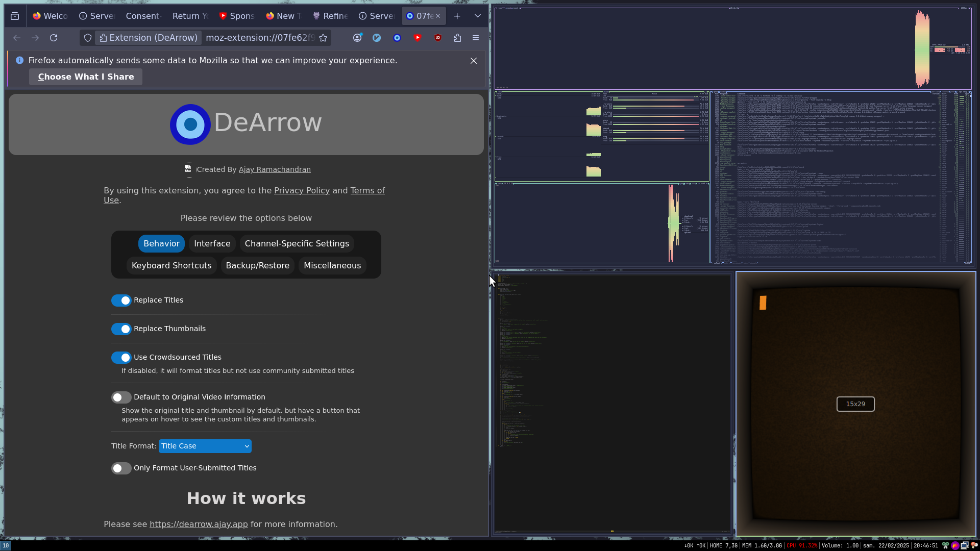Click the CPU 91.32% status entry
This screenshot has height=551, width=980.
pos(801,546)
